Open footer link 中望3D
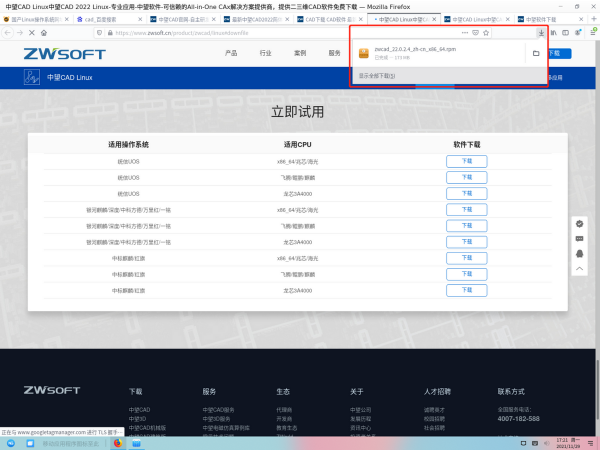Image resolution: width=600 pixels, height=450 pixels. click(x=137, y=419)
